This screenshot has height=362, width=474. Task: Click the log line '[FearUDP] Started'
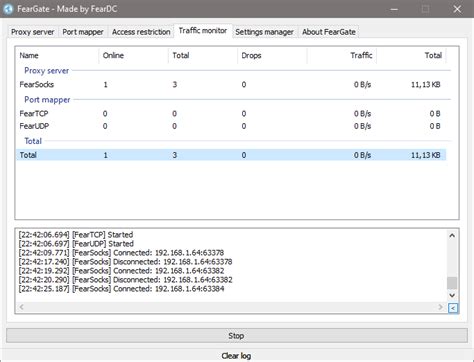click(76, 244)
